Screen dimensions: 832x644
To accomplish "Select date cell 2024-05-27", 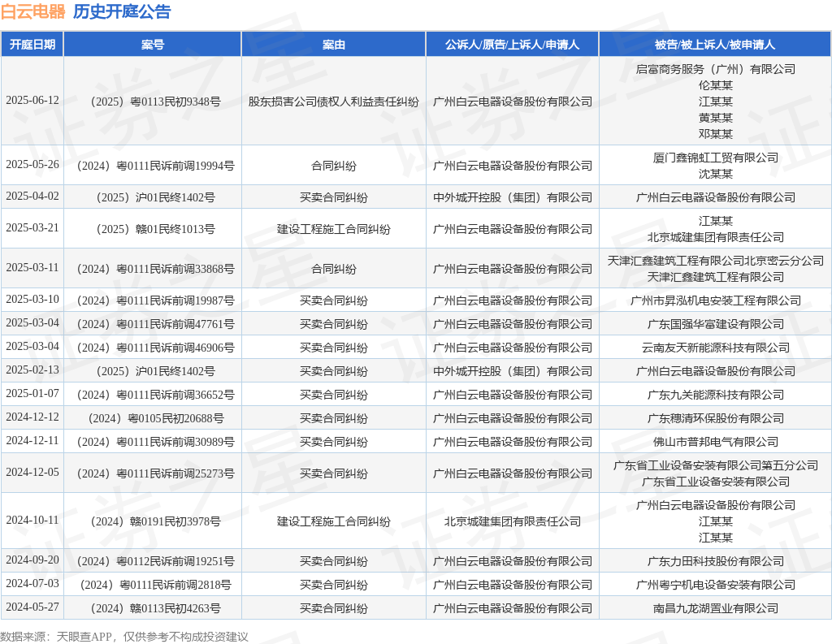I will [x=32, y=607].
